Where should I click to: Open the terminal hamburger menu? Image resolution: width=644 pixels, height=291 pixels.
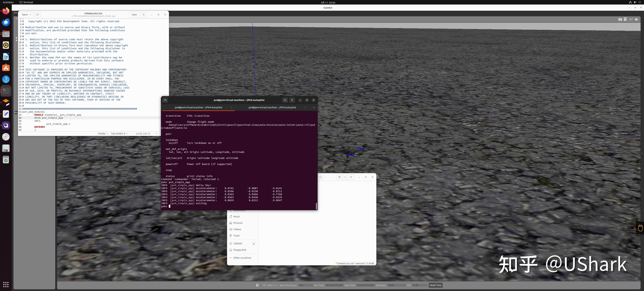[x=292, y=100]
